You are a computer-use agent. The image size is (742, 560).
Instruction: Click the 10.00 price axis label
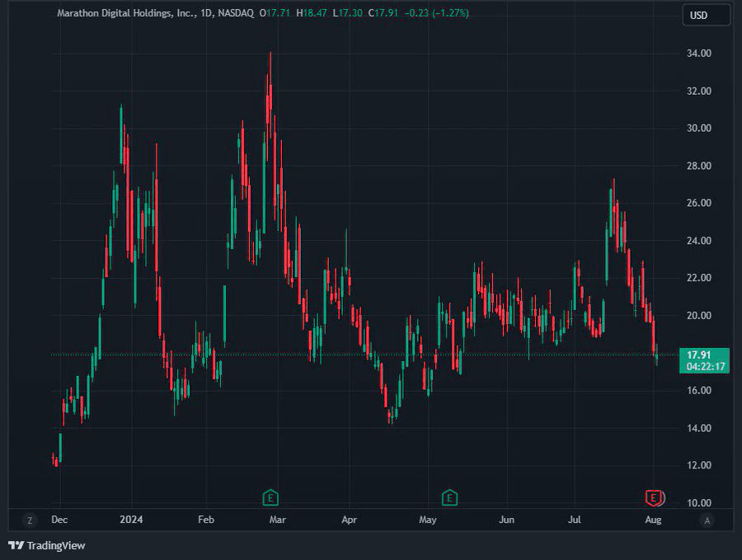tap(699, 503)
